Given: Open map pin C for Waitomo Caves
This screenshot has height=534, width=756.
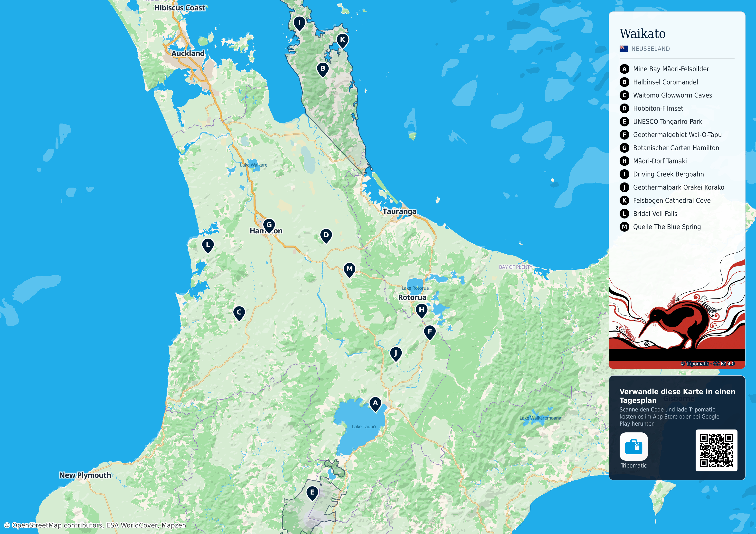Looking at the screenshot, I should (x=239, y=313).
